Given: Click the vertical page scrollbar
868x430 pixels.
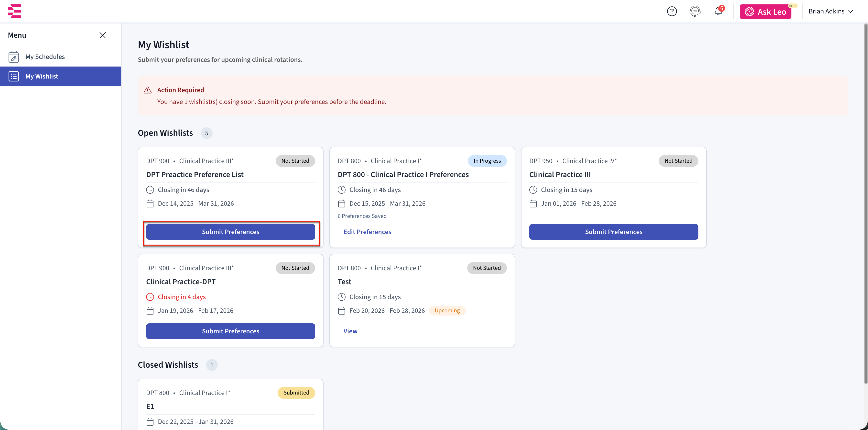Looking at the screenshot, I should click(865, 202).
